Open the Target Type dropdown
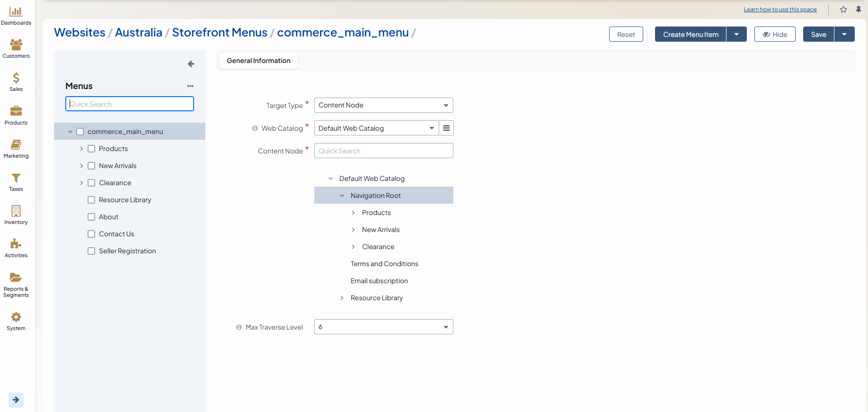The height and width of the screenshot is (412, 868). [383, 105]
